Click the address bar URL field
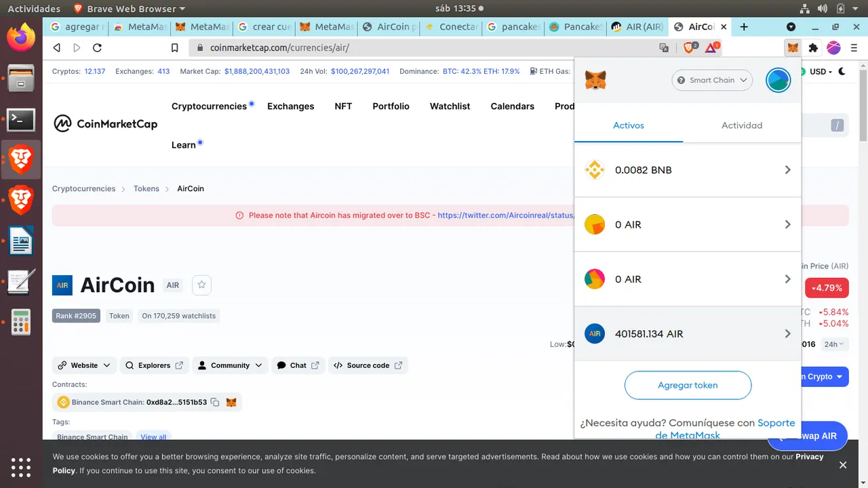The width and height of the screenshot is (868, 488). [420, 47]
